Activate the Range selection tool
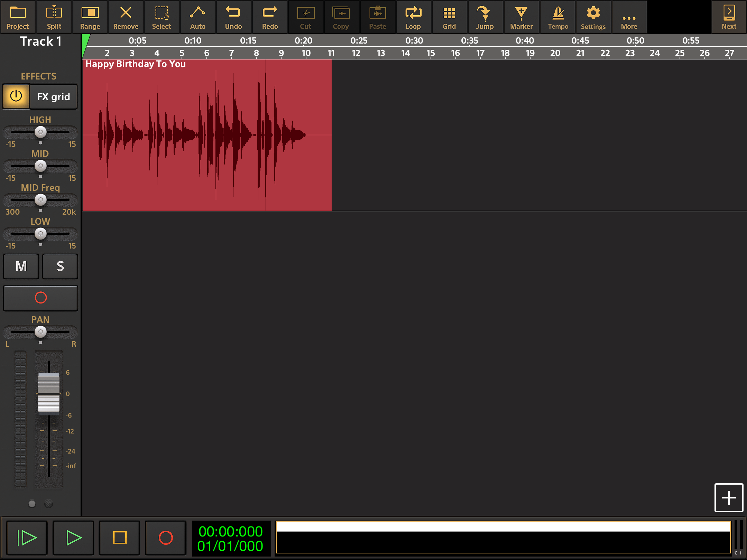The image size is (747, 560). (90, 17)
